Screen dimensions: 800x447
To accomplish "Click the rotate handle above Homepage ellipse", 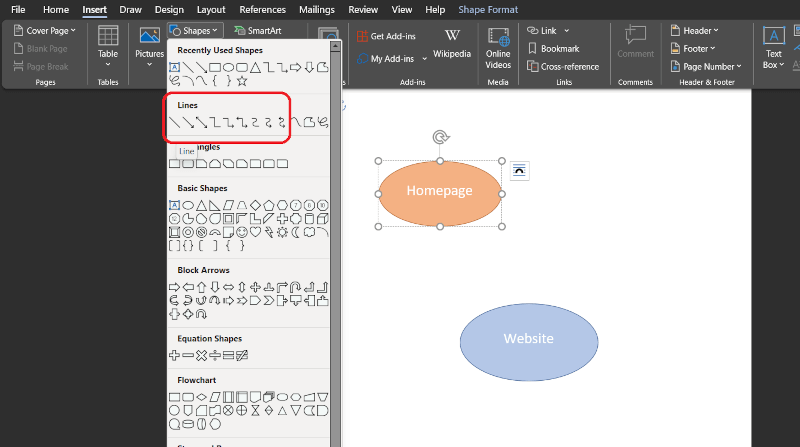I will click(x=440, y=137).
